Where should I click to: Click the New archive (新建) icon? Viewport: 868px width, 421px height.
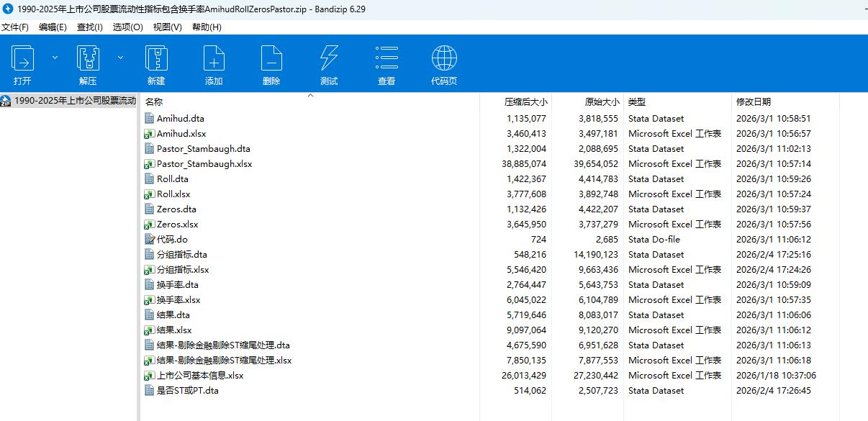point(156,58)
